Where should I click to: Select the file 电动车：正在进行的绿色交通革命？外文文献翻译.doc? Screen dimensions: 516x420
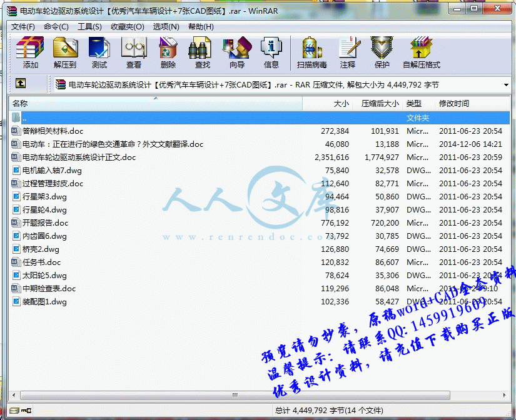click(113, 144)
